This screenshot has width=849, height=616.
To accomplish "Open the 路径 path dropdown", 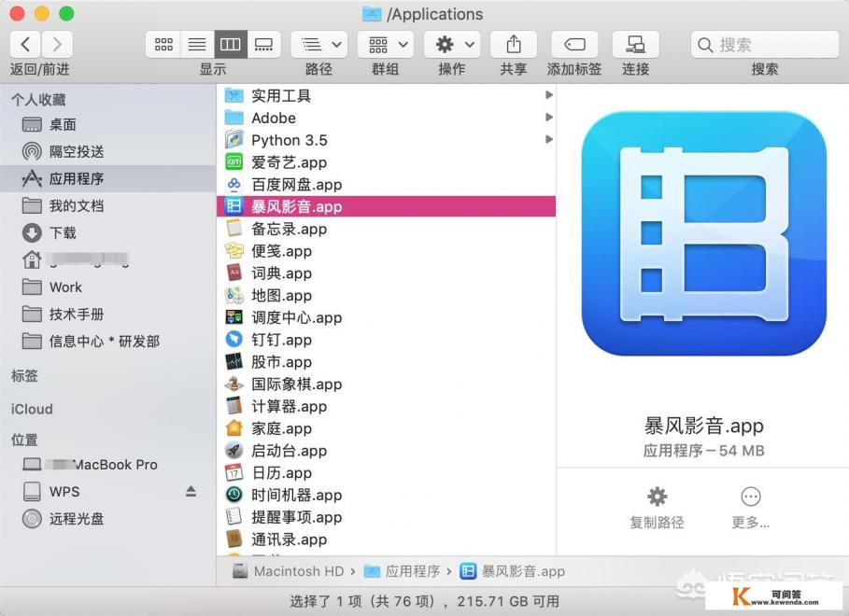I will point(319,44).
